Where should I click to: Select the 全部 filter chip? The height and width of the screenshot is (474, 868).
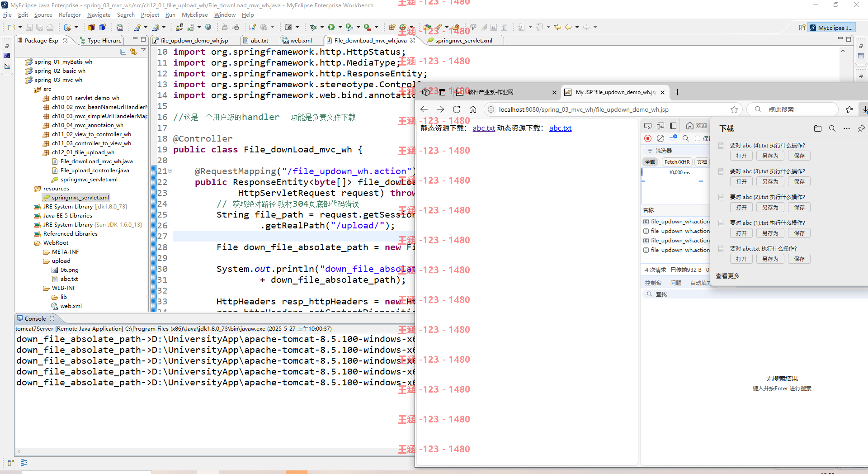(x=650, y=162)
